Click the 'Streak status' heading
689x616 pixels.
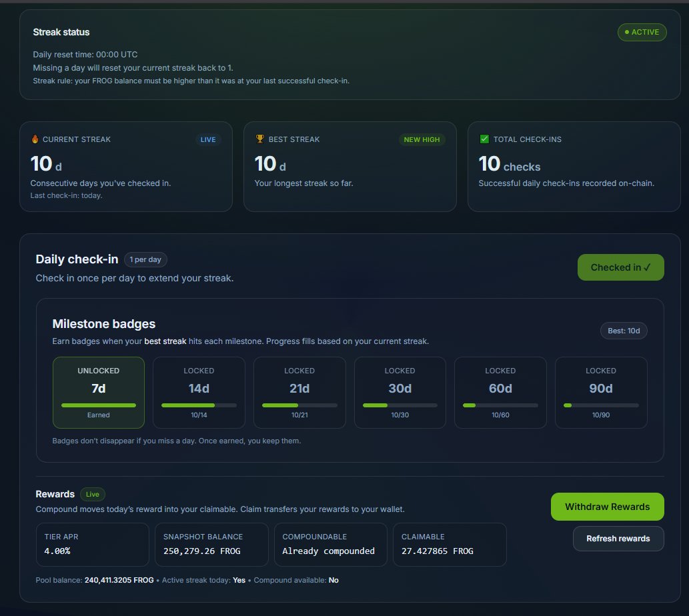pos(61,32)
